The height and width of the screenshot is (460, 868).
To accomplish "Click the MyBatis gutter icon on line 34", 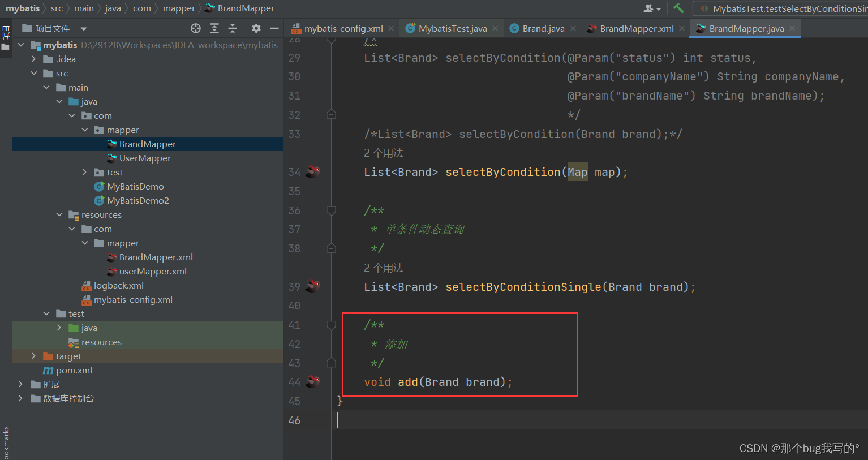I will click(x=313, y=171).
